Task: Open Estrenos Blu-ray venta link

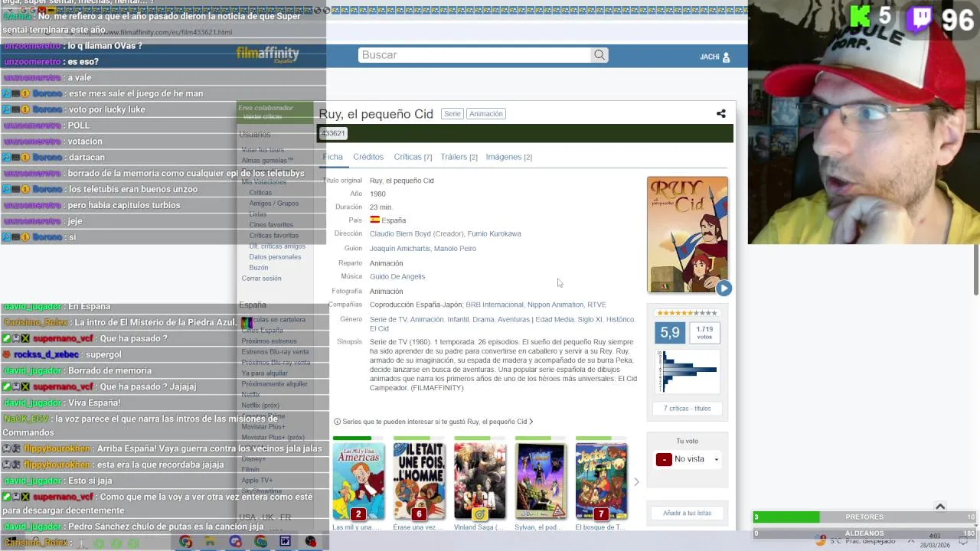Action: 275,352
